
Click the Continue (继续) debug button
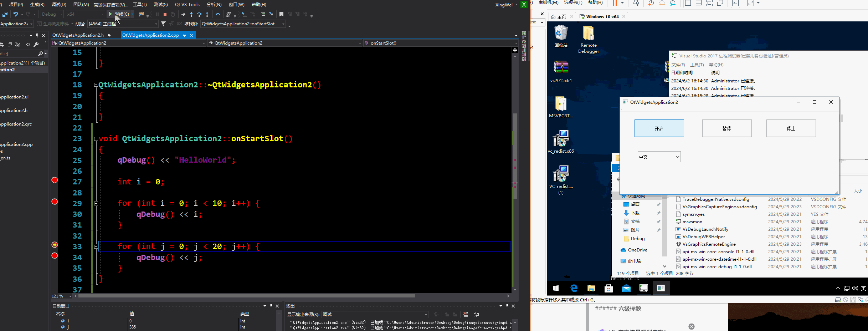pyautogui.click(x=119, y=14)
